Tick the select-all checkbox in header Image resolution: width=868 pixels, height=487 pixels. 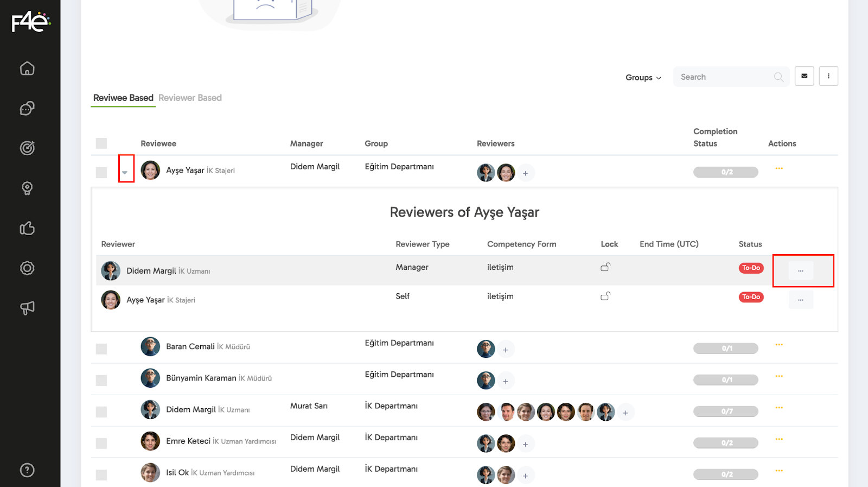point(101,143)
